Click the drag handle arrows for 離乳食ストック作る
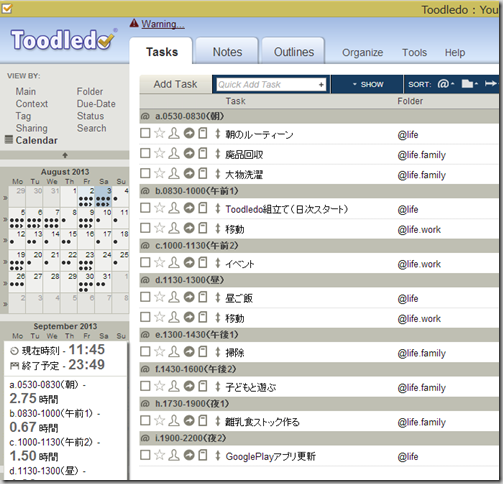Screen dimensions: 503x484 point(218,421)
